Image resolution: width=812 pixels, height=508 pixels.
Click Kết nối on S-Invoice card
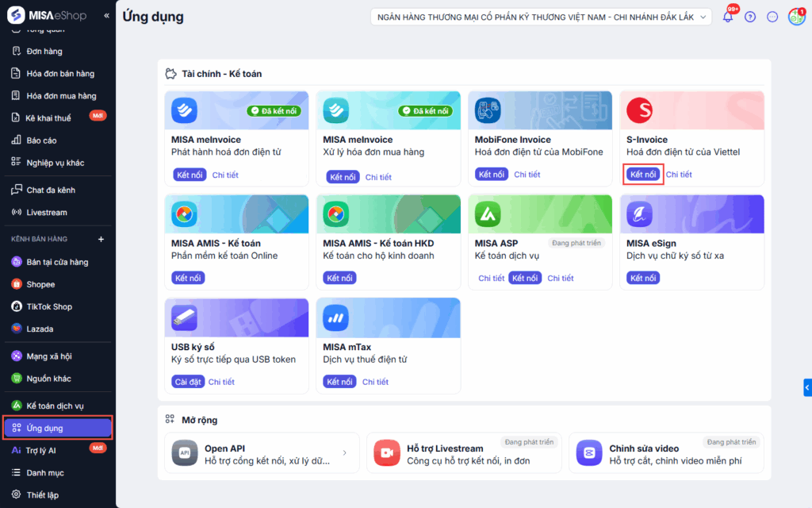click(643, 175)
